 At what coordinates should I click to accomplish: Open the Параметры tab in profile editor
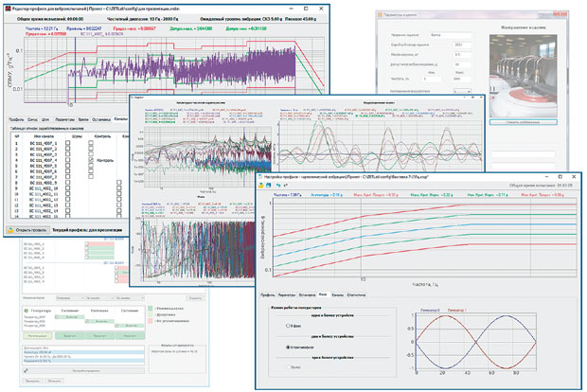click(64, 119)
